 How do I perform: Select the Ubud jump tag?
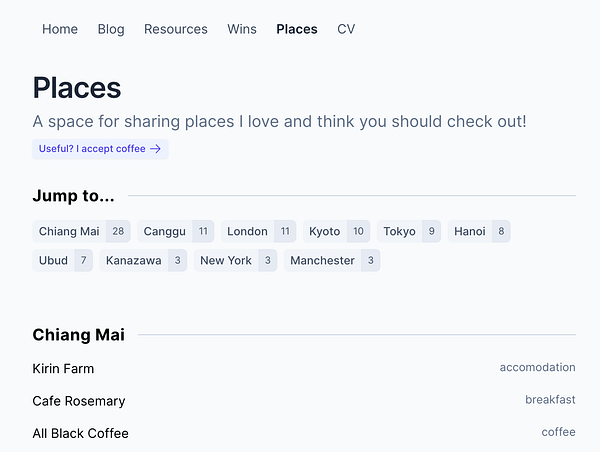coord(62,260)
